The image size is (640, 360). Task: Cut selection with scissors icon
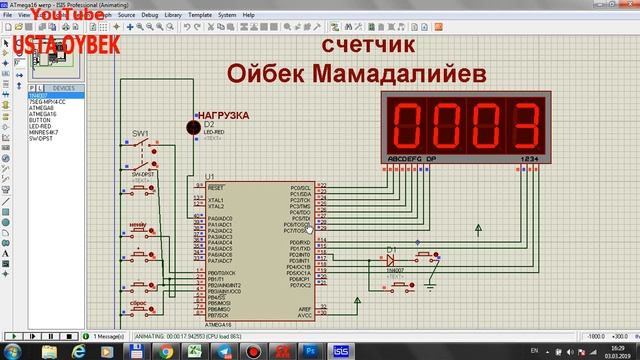(211, 27)
